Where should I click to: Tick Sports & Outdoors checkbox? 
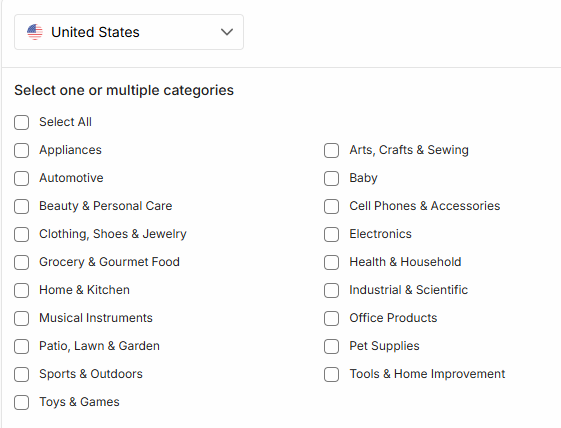click(21, 374)
